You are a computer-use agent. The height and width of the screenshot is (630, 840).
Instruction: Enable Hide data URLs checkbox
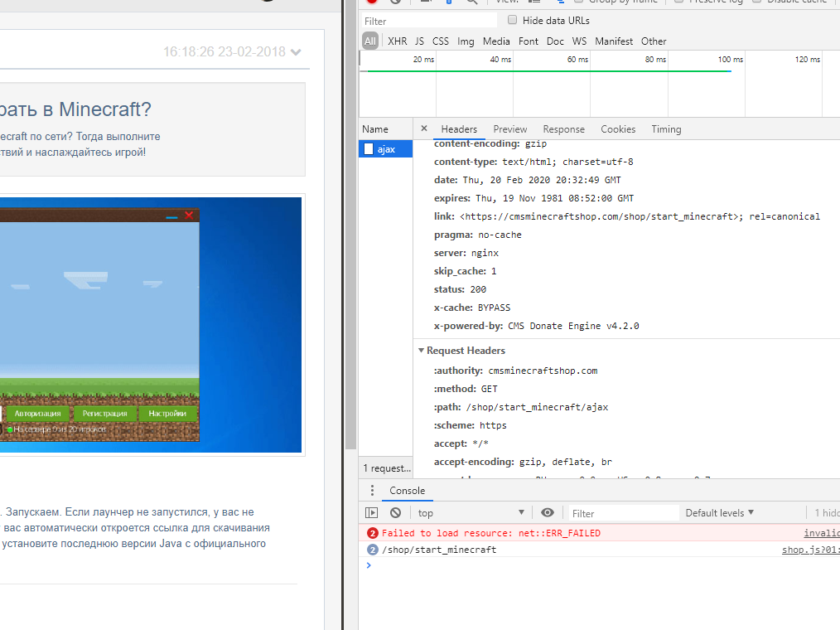pos(513,20)
